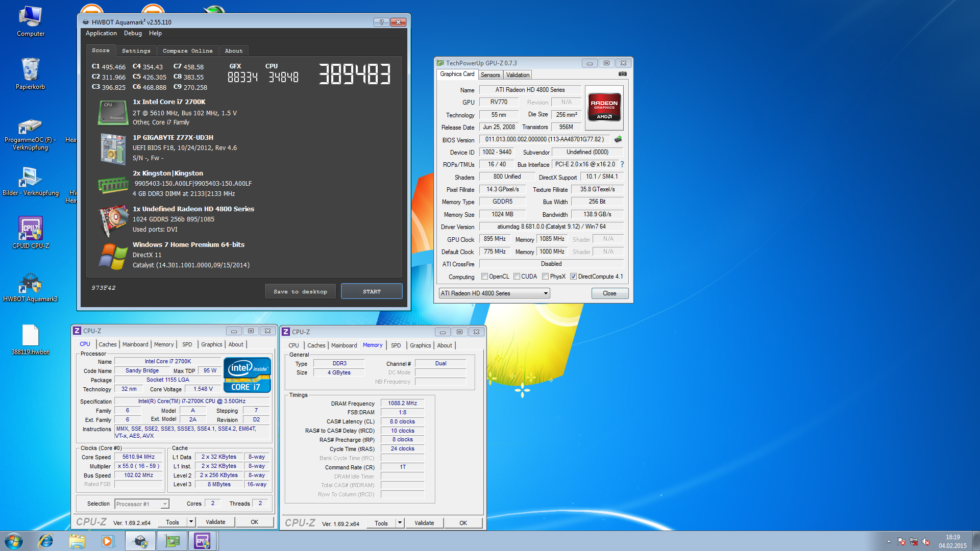This screenshot has height=551, width=980.
Task: Open the ATI Radeon HD 4800 Series dropdown
Action: (x=494, y=293)
